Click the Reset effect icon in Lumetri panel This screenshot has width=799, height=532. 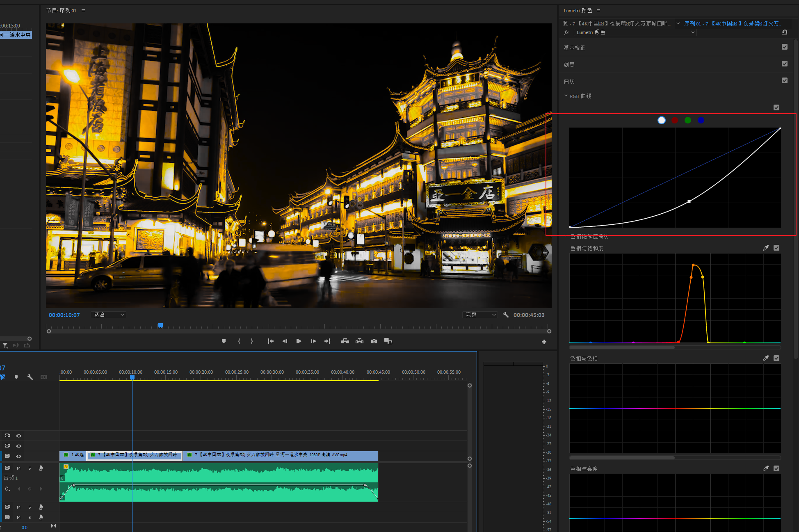784,32
